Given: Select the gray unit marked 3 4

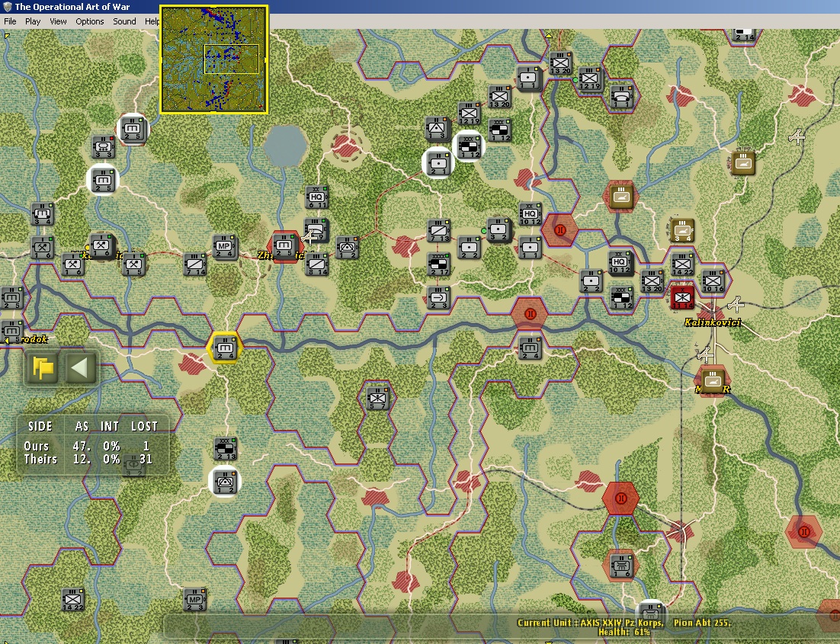Looking at the screenshot, I should [x=43, y=213].
